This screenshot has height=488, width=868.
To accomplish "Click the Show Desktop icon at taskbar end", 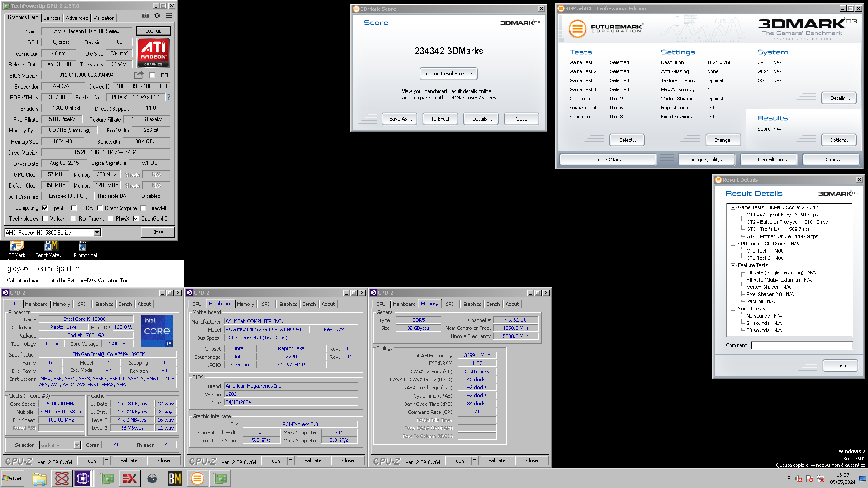I will point(863,479).
